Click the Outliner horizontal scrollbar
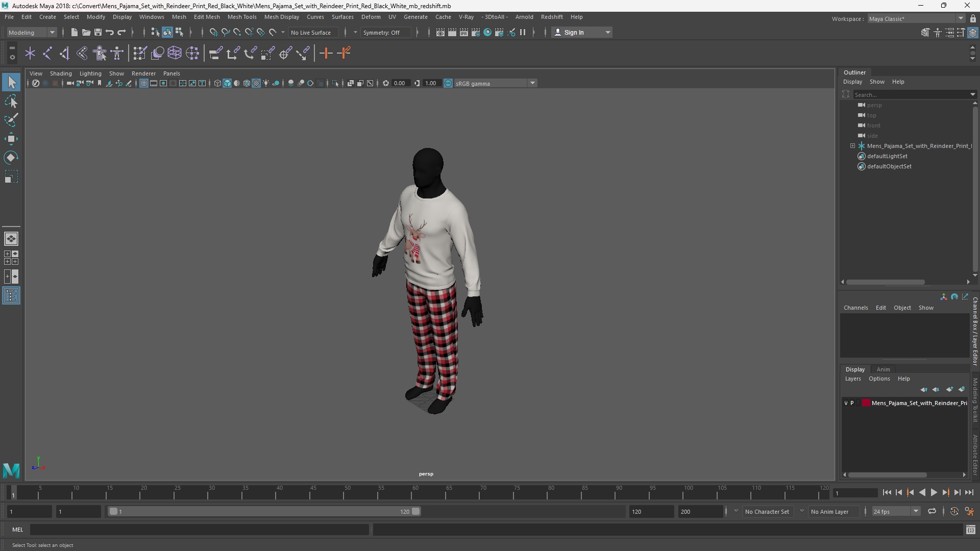This screenshot has height=551, width=980. (x=885, y=282)
